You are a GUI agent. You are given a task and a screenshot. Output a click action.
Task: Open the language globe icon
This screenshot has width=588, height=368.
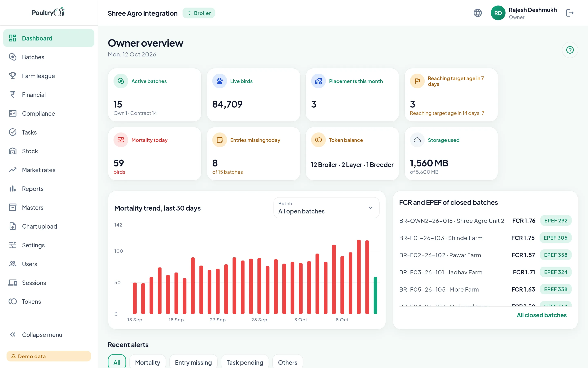tap(478, 13)
